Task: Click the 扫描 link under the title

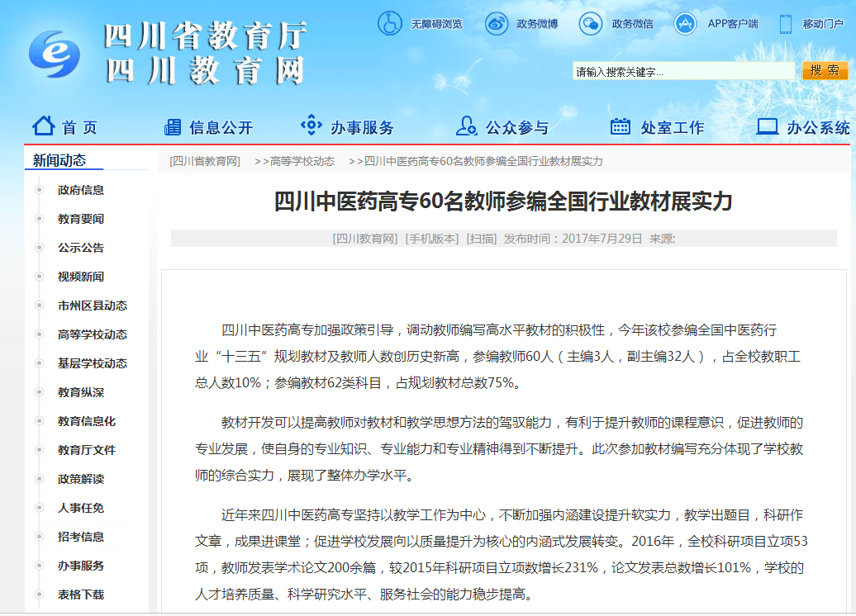Action: click(x=482, y=238)
